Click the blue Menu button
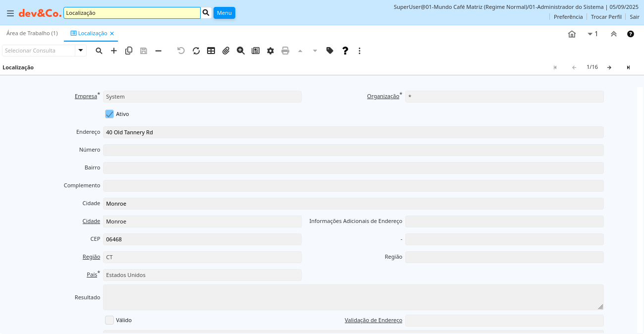The image size is (644, 334). click(x=224, y=13)
